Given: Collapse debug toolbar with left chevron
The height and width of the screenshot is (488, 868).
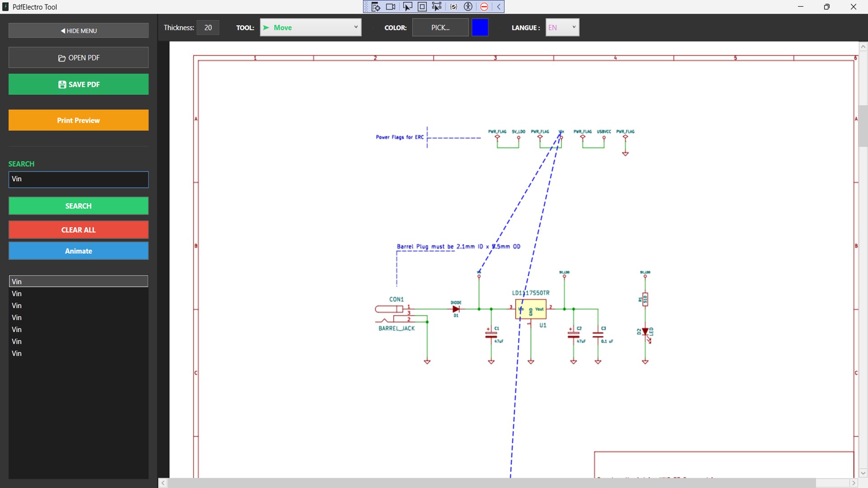Looking at the screenshot, I should (499, 7).
